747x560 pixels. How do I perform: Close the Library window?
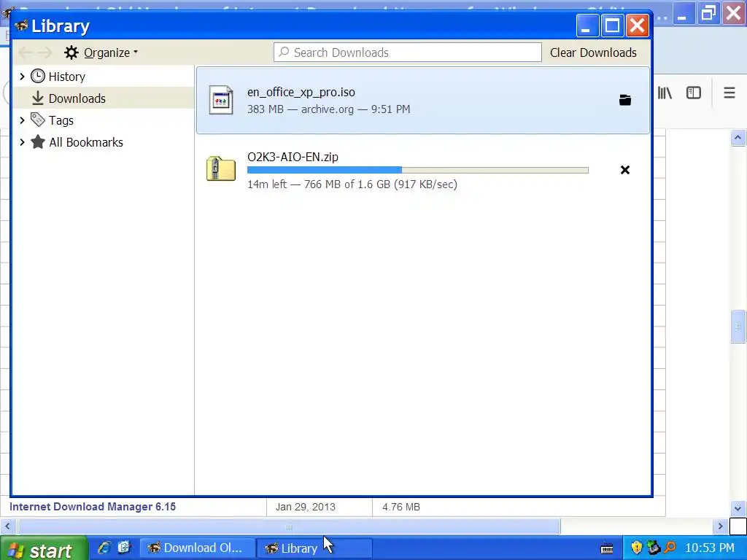(638, 26)
